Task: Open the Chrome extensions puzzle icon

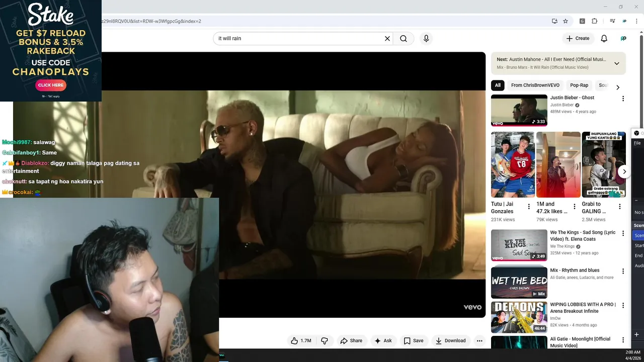Action: (595, 21)
